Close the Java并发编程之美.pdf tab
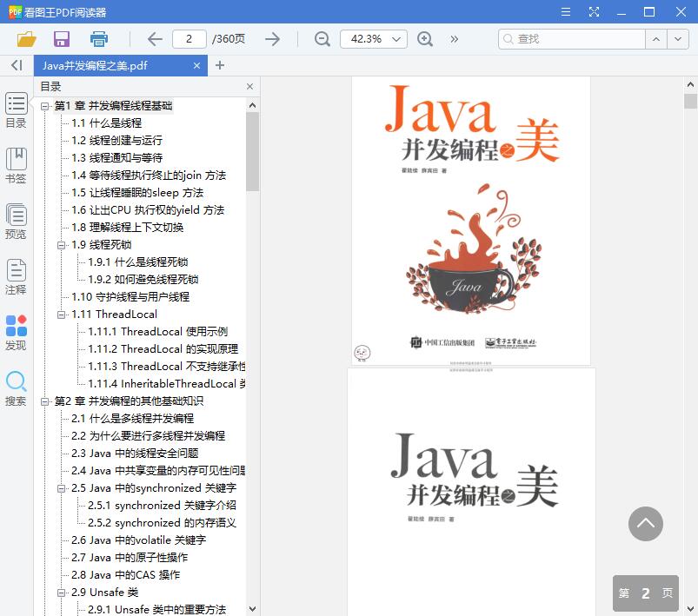698x616 pixels. 196,65
